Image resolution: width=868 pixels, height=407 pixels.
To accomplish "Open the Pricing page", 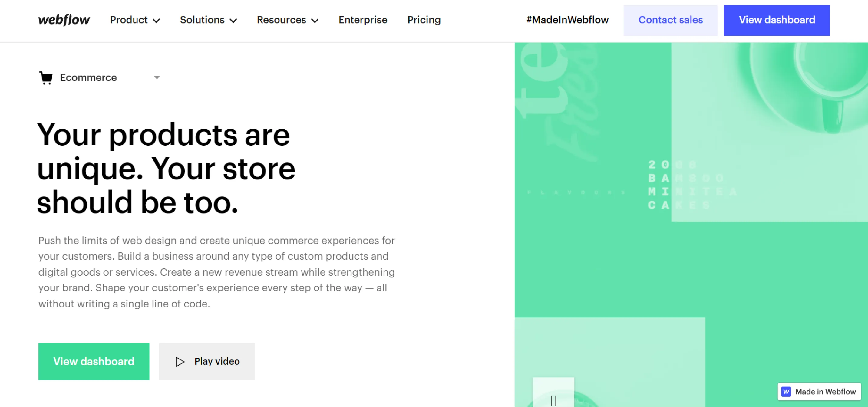I will click(x=424, y=20).
